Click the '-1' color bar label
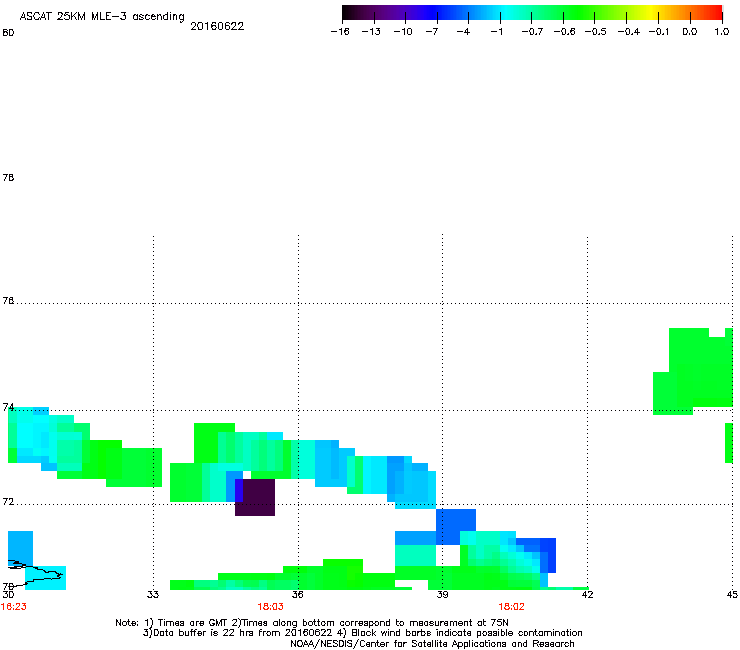740x650 pixels. tap(496, 32)
